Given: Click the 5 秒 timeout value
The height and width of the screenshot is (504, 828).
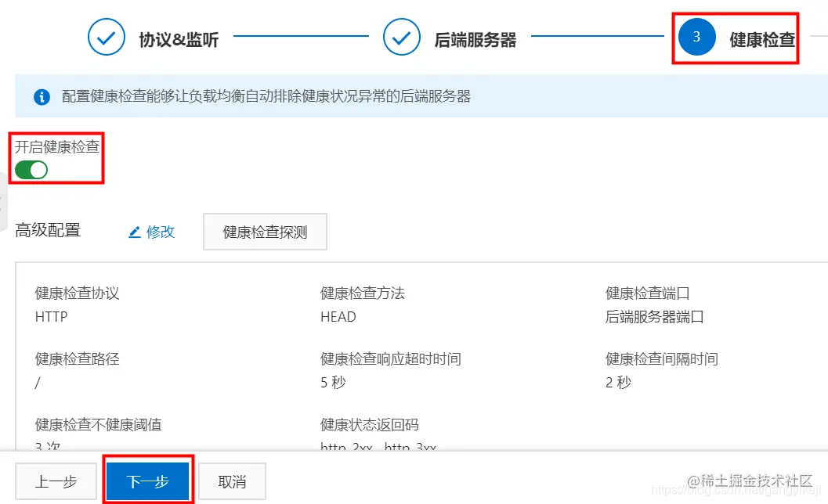Looking at the screenshot, I should [x=333, y=382].
